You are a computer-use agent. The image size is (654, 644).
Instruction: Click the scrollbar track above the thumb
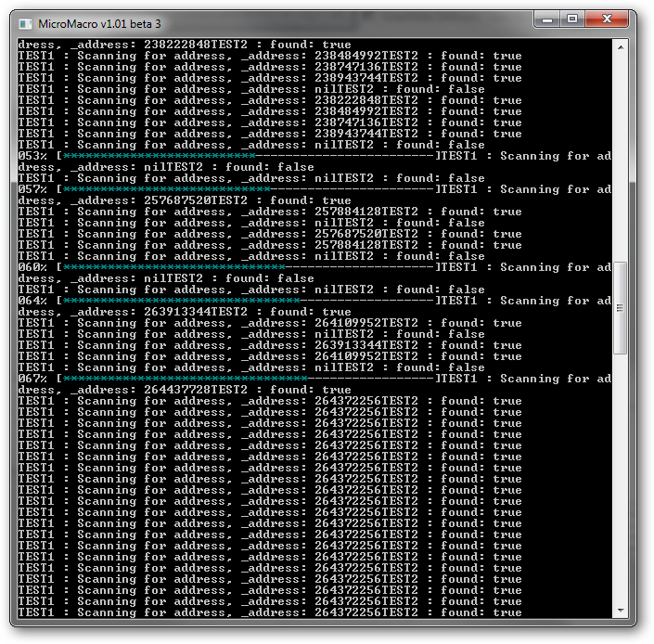620,158
